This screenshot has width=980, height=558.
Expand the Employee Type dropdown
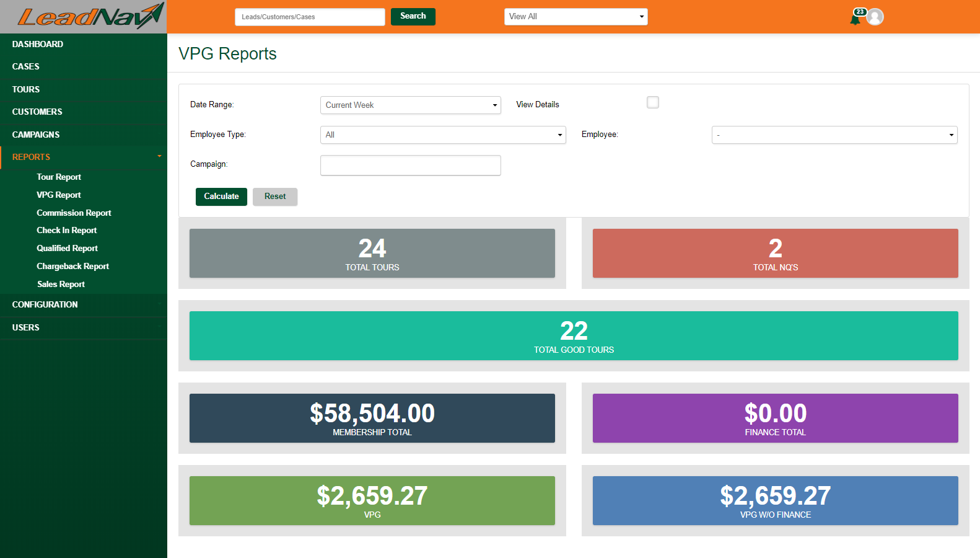[x=442, y=135]
